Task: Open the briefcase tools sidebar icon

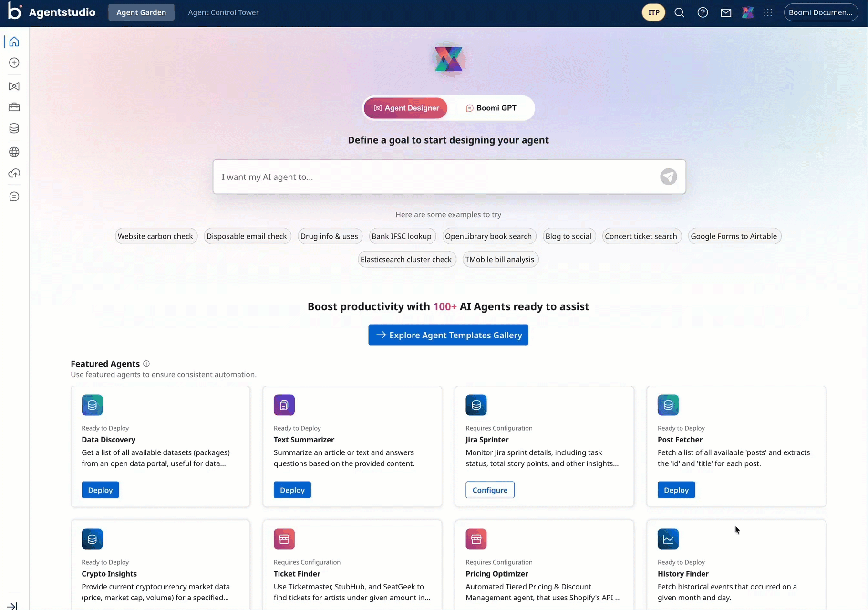Action: point(14,107)
